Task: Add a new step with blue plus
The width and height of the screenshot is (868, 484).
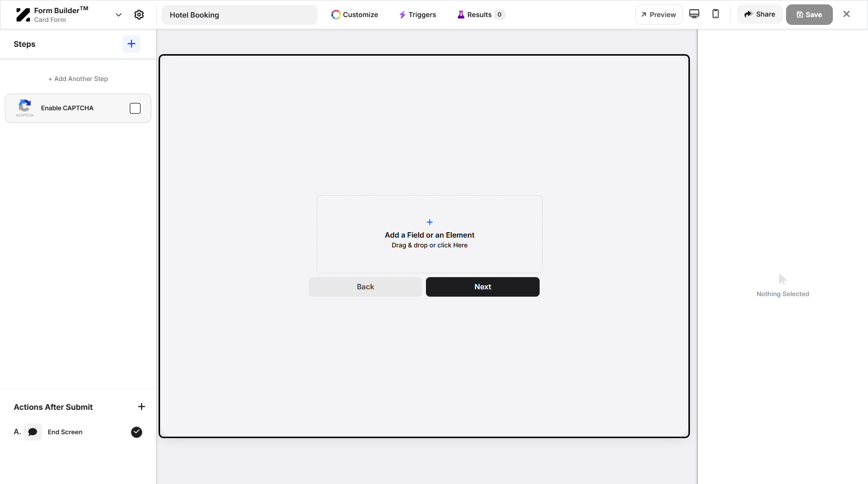Action: point(131,44)
